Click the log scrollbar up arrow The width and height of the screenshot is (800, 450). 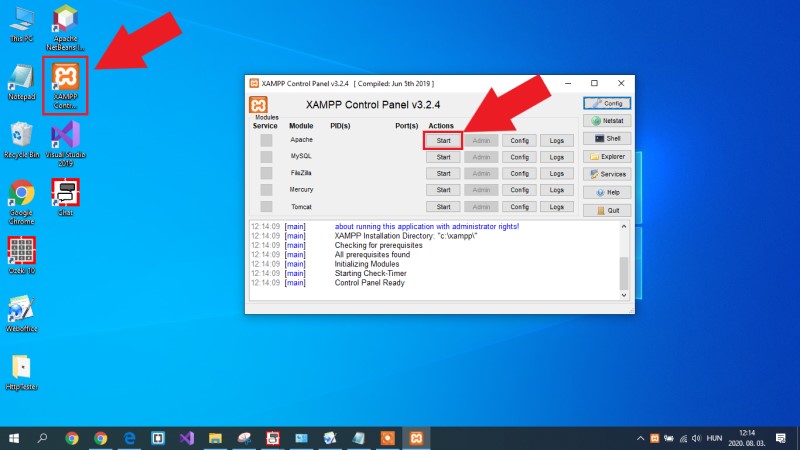623,226
